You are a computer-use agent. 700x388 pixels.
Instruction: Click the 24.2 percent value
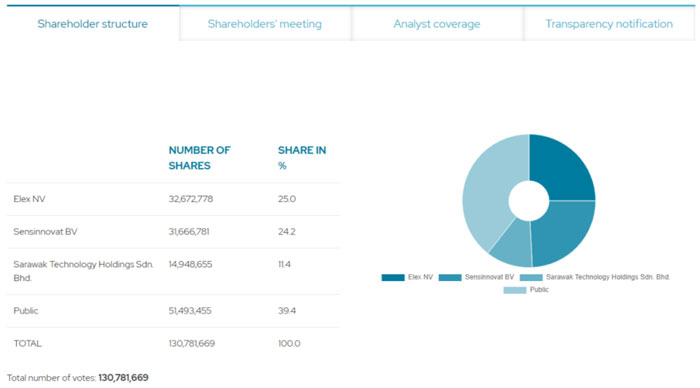point(287,232)
